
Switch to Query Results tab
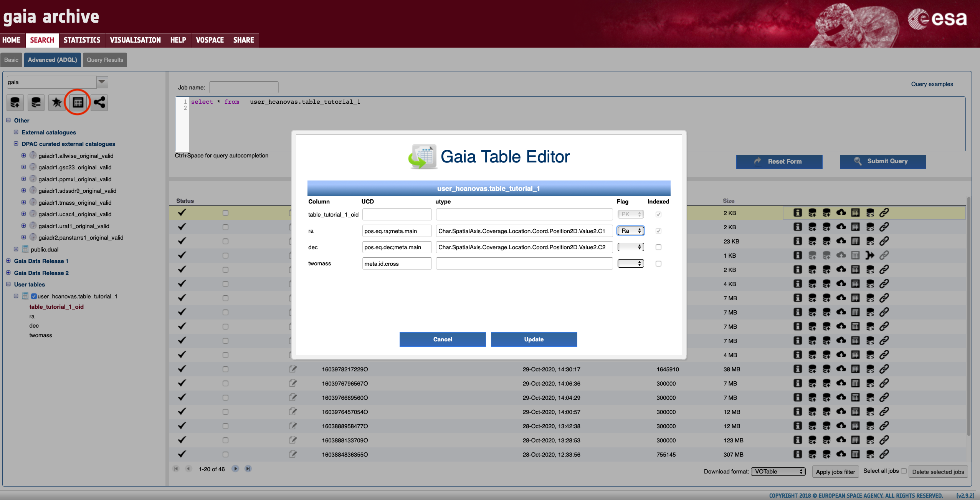coord(105,60)
